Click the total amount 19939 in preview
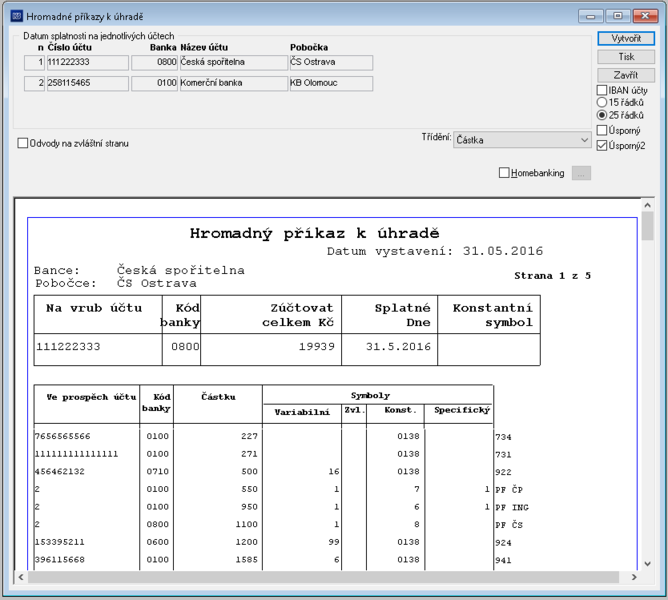 317,346
